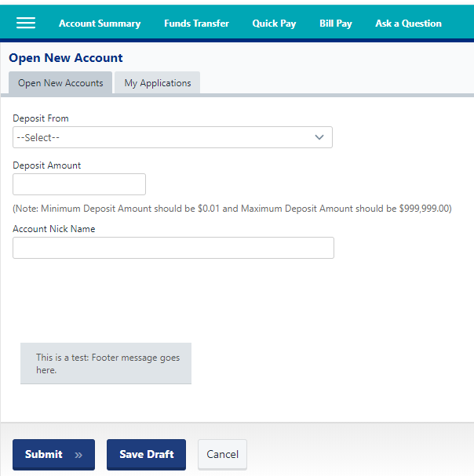The height and width of the screenshot is (476, 474).
Task: Cancel the new account form
Action: click(x=222, y=455)
